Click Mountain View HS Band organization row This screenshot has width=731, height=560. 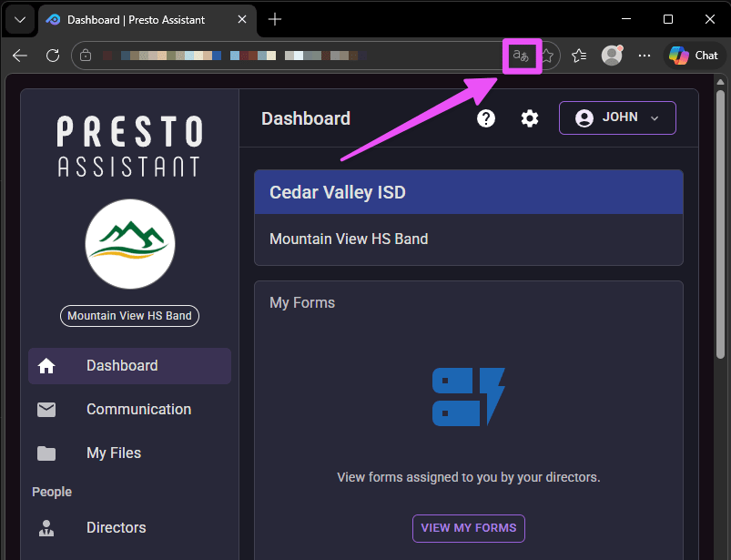(x=469, y=239)
